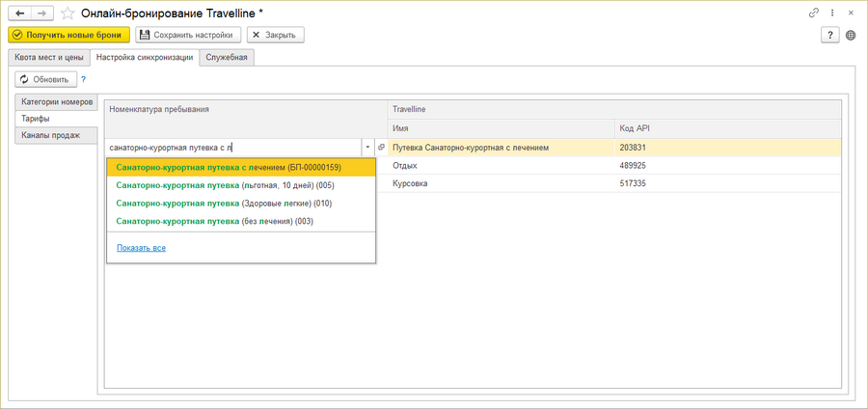Select Настройка синхронизации tab
This screenshot has width=868, height=409.
(x=145, y=57)
